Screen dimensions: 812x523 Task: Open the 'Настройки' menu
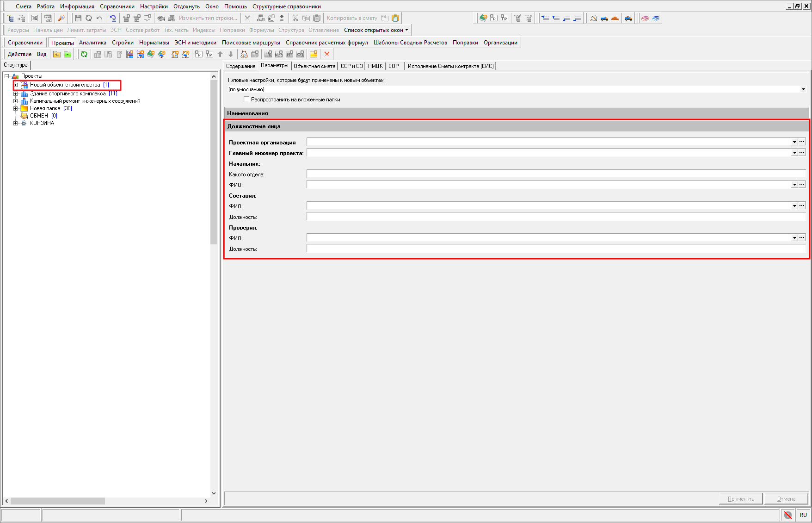[154, 6]
